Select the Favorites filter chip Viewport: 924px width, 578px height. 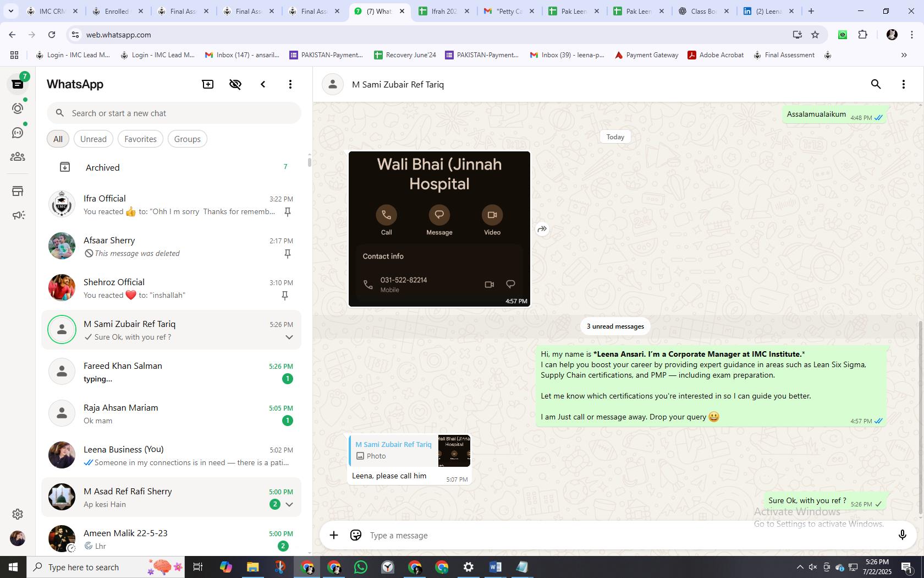(140, 139)
